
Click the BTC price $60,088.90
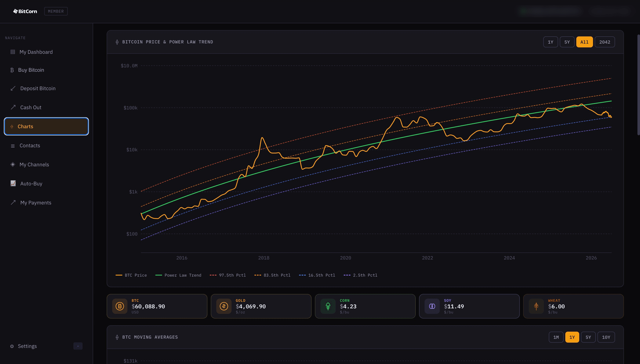coord(148,306)
